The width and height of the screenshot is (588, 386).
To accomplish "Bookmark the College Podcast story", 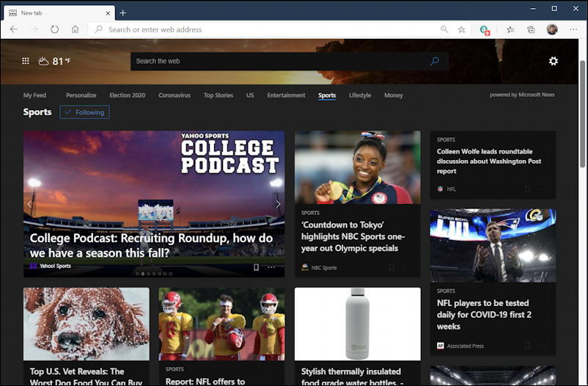I will [256, 267].
